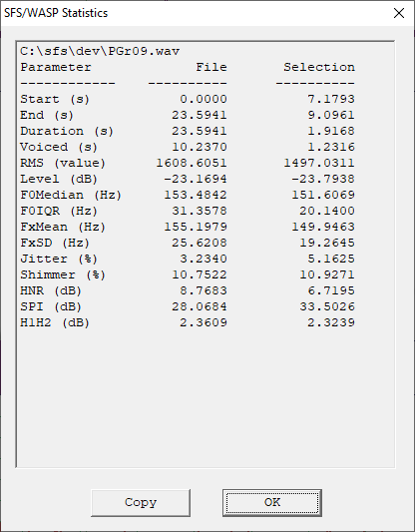Click the F0Median selection value 151.6069
Screen dimensions: 415x532
323,195
